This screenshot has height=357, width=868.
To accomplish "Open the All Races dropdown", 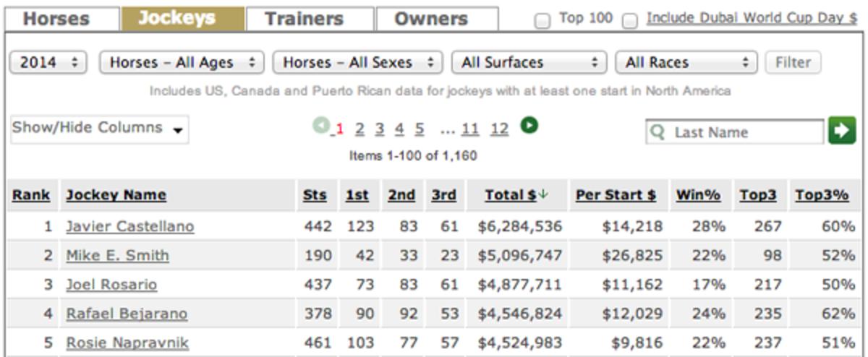I will (686, 63).
